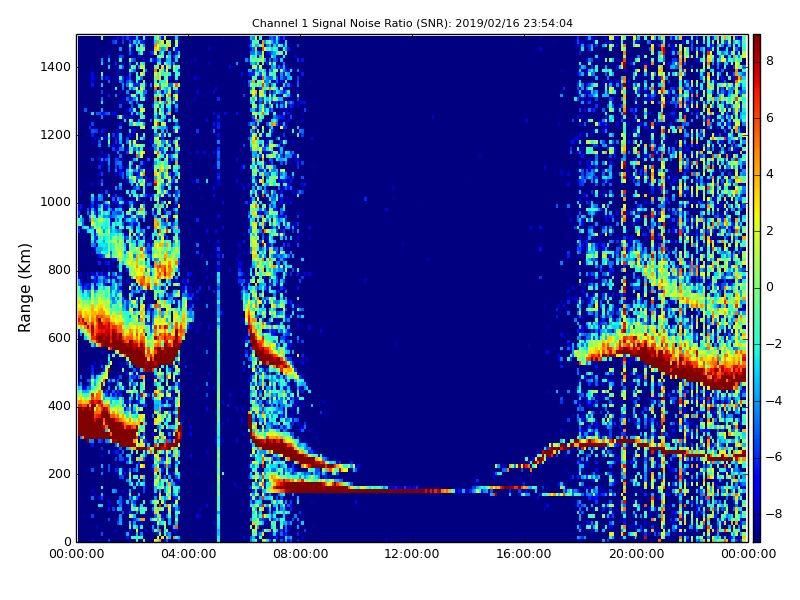
Task: Click the 800 range tick label
Action: (59, 270)
